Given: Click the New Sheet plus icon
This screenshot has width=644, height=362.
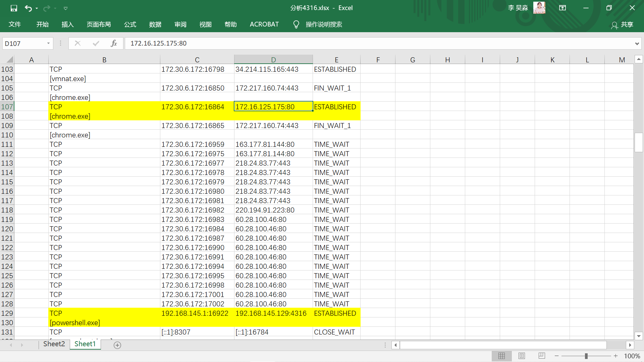Looking at the screenshot, I should [117, 345].
